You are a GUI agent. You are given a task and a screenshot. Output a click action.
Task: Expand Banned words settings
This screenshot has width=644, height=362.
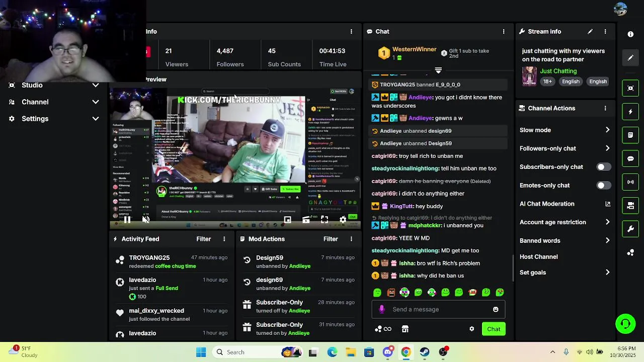pyautogui.click(x=565, y=240)
